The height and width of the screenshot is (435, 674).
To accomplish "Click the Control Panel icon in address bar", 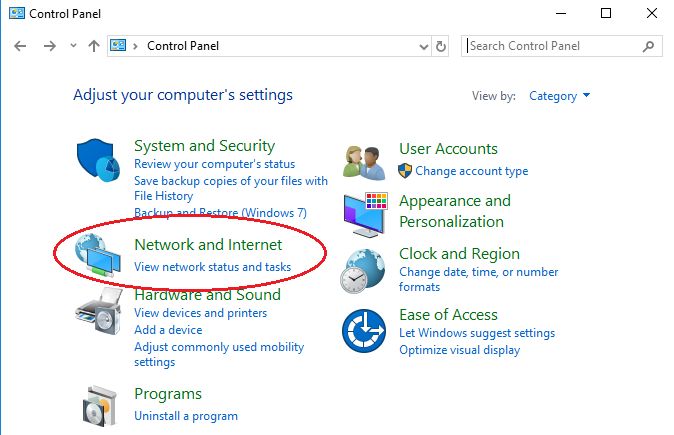I will tap(118, 45).
